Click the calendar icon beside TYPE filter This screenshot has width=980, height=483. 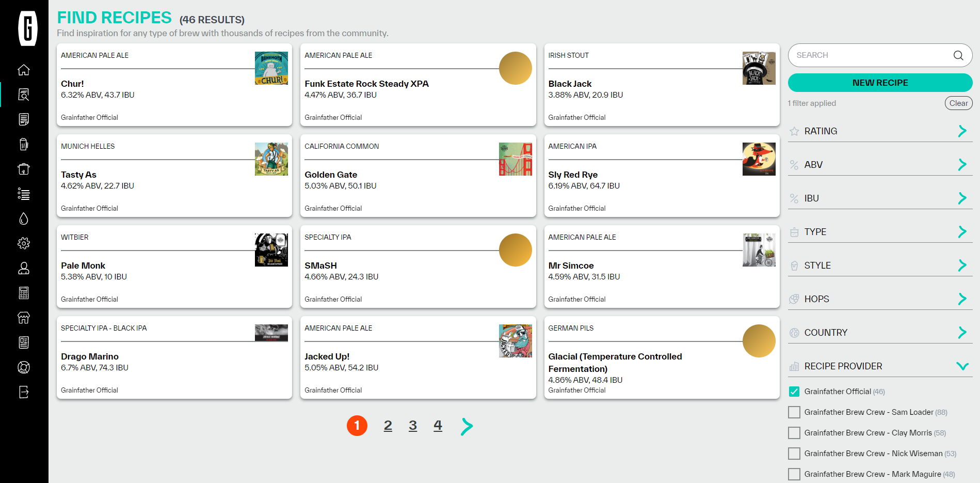tap(794, 232)
